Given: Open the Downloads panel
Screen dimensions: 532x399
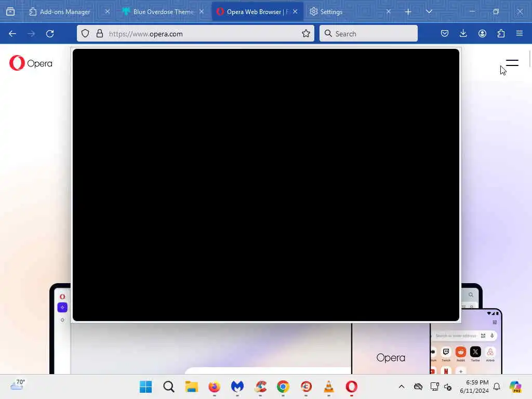Looking at the screenshot, I should [463, 33].
